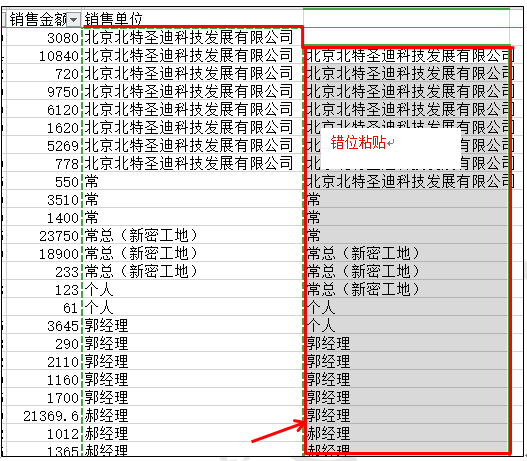Image resolution: width=527 pixels, height=461 pixels.
Task: Select the first 常总（新密工地） cell beside 23750
Action: (x=193, y=236)
